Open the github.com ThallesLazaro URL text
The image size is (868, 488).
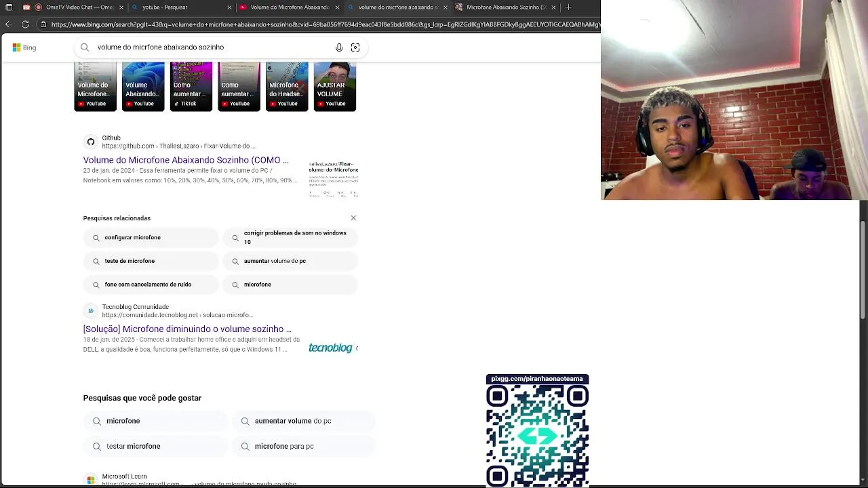coord(178,146)
